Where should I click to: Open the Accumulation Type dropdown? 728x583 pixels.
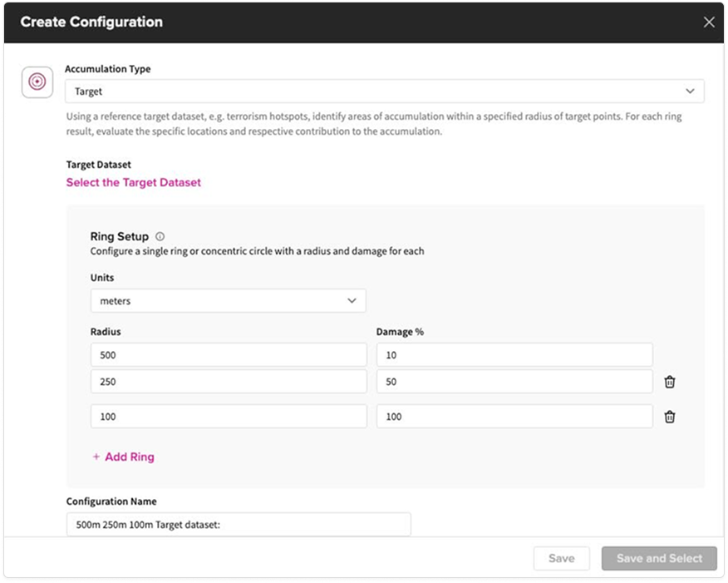(x=384, y=91)
